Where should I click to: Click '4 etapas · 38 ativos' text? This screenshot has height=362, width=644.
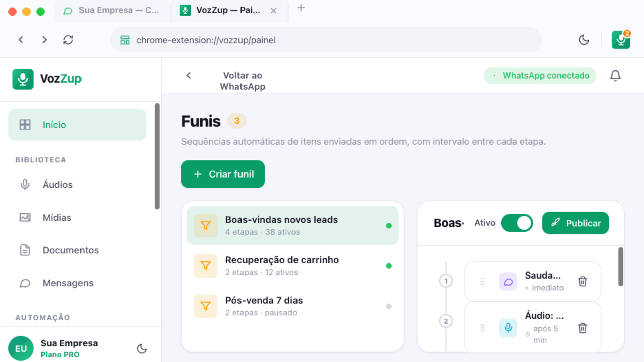coord(262,232)
